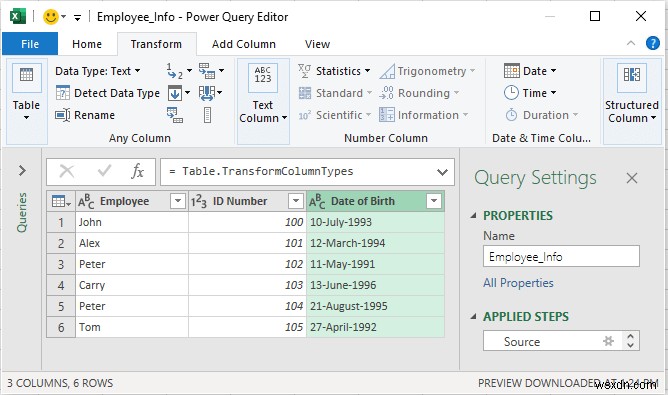This screenshot has width=668, height=395.
Task: Click the blue Help question mark icon
Action: 653,43
